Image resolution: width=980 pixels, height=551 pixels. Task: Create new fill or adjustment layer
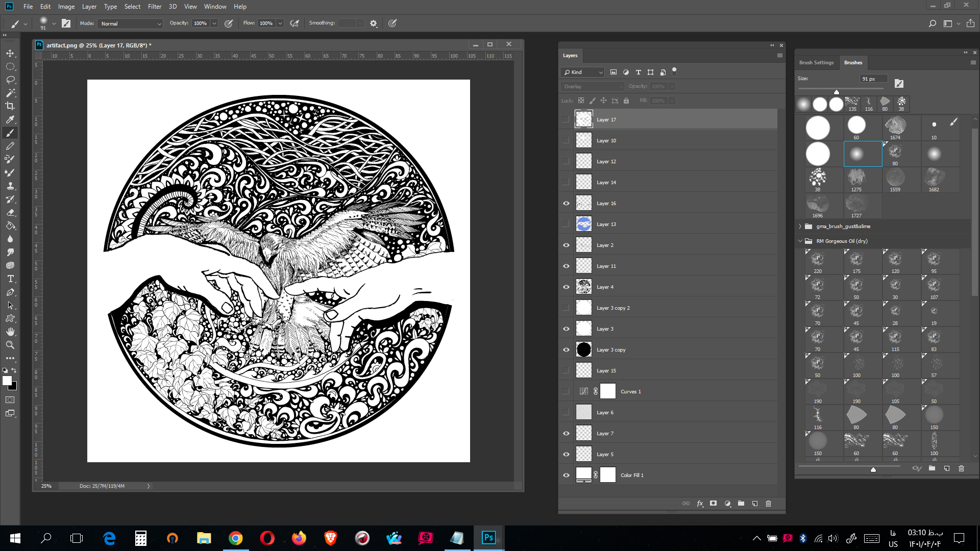[x=727, y=504]
